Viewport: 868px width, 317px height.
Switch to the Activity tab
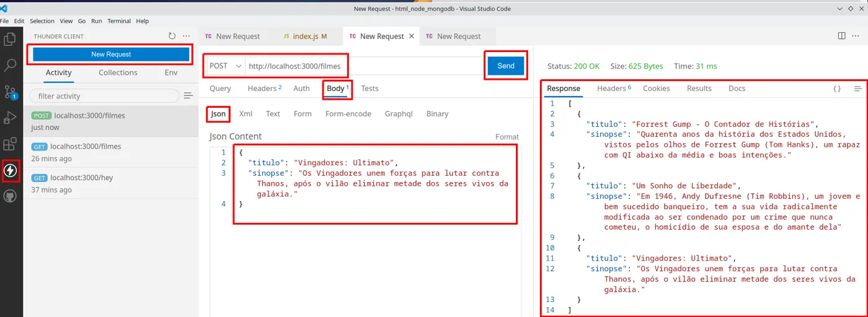tap(59, 72)
